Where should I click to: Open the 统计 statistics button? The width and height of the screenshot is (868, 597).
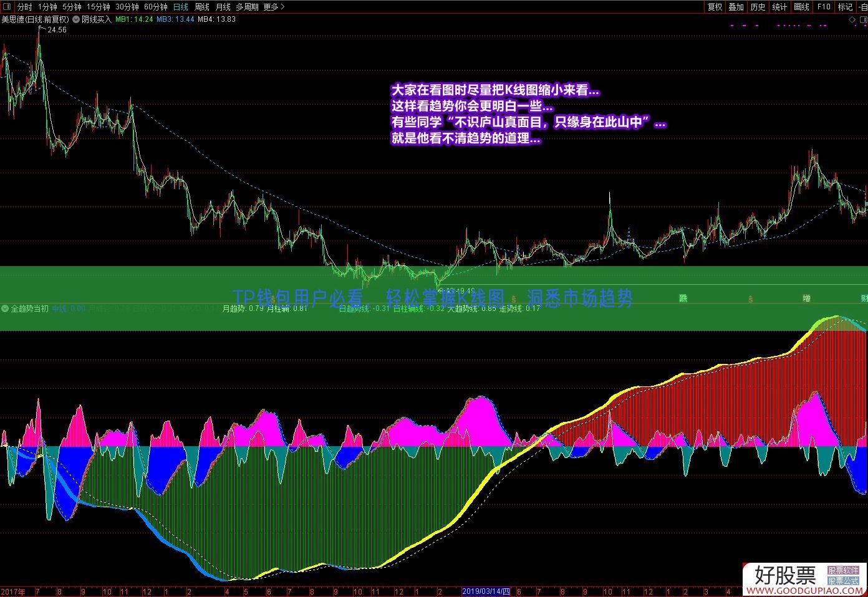coord(780,7)
